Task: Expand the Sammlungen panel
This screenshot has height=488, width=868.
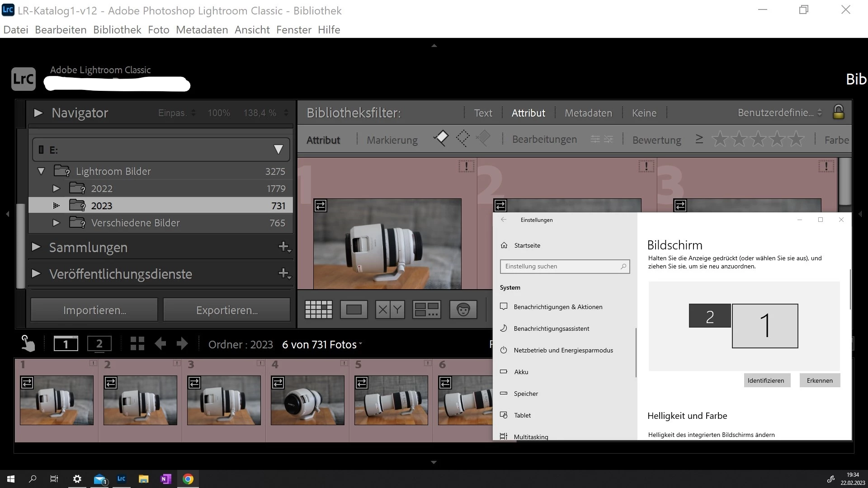Action: (37, 247)
